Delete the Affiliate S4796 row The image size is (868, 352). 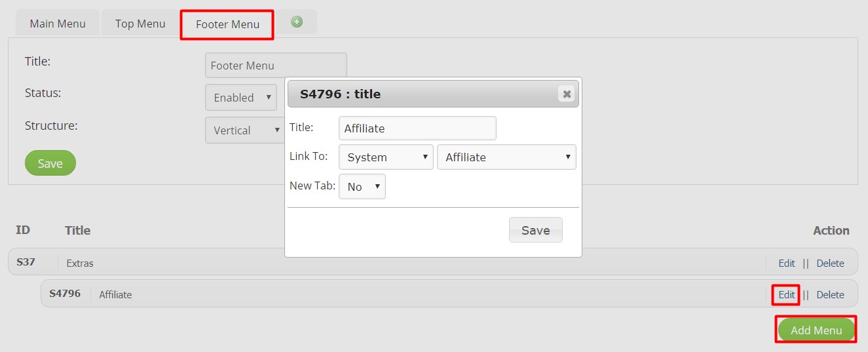tap(830, 294)
